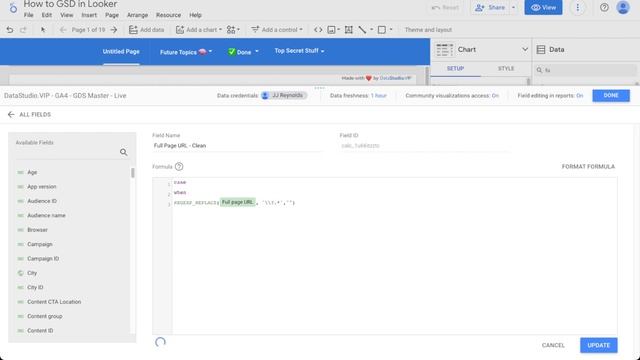Viewport: 640px width, 360px height.
Task: Click the View button
Action: pyautogui.click(x=543, y=7)
